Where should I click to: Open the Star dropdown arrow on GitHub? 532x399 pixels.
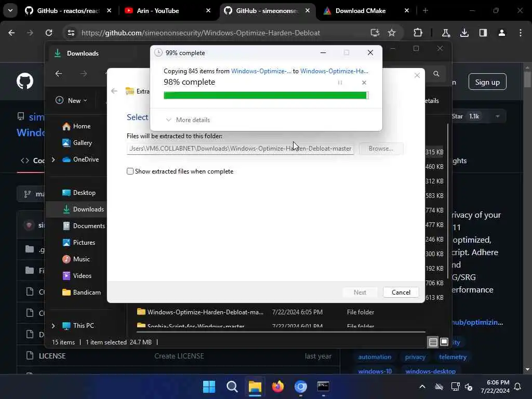click(x=497, y=116)
